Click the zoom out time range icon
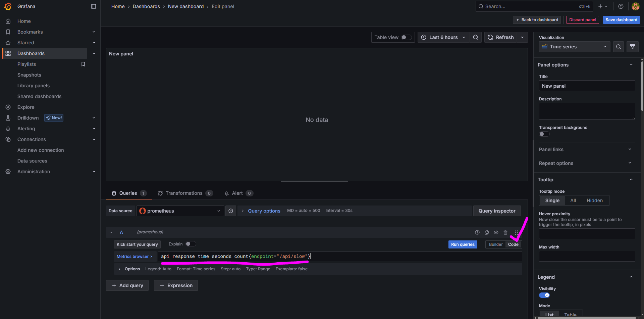 [x=476, y=37]
